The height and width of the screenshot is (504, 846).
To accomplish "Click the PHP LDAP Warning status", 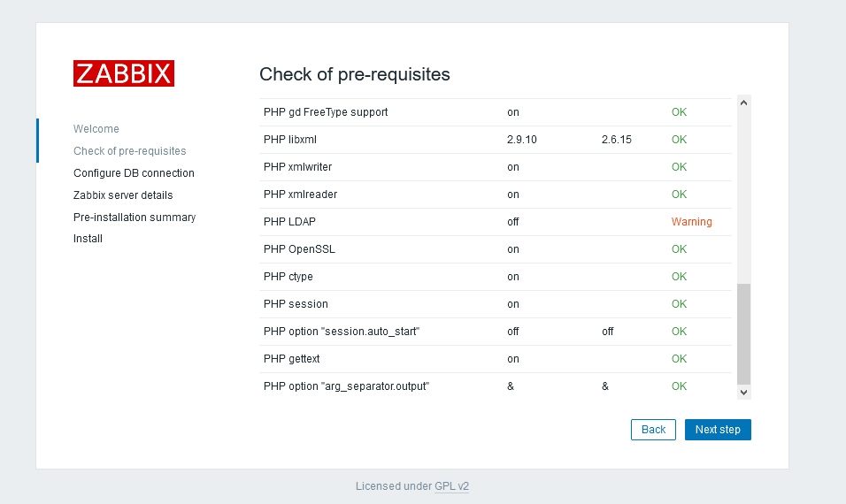I will click(692, 222).
